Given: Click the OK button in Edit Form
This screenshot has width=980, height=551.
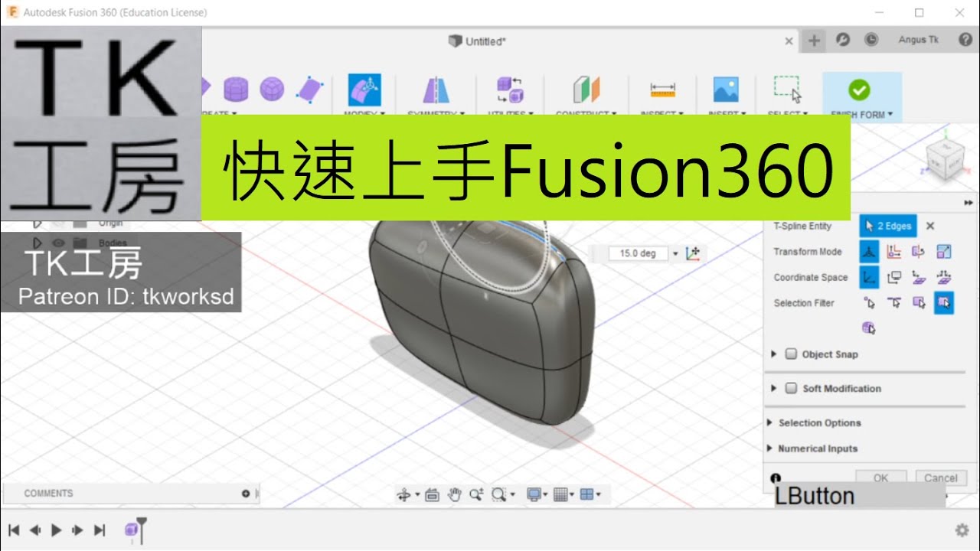Looking at the screenshot, I should pos(880,477).
